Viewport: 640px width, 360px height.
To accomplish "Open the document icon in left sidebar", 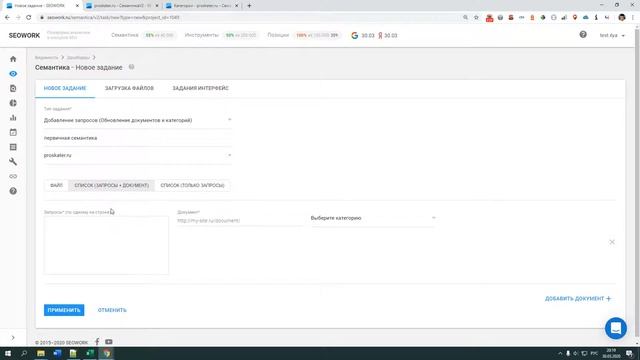I will pos(13,89).
